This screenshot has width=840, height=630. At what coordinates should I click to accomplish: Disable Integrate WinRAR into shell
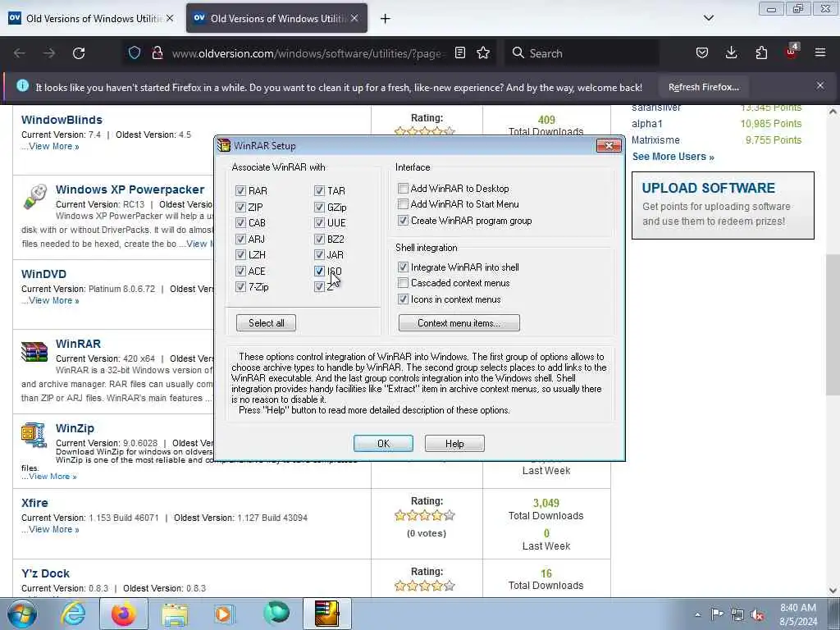coord(403,267)
